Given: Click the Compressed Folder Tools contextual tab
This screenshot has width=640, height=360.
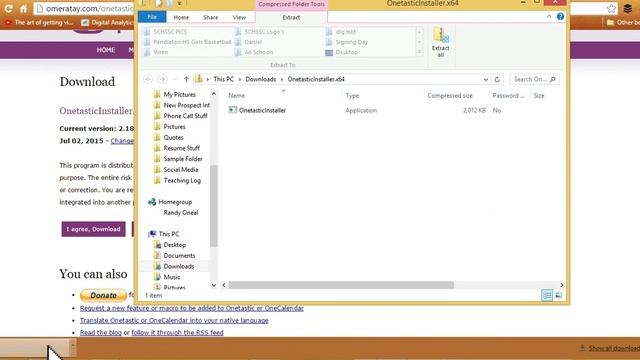Looking at the screenshot, I should pyautogui.click(x=291, y=4).
